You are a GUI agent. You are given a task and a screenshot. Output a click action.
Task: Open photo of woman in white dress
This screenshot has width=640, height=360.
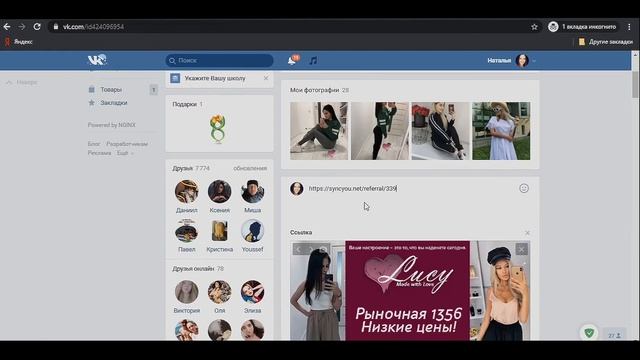[501, 131]
